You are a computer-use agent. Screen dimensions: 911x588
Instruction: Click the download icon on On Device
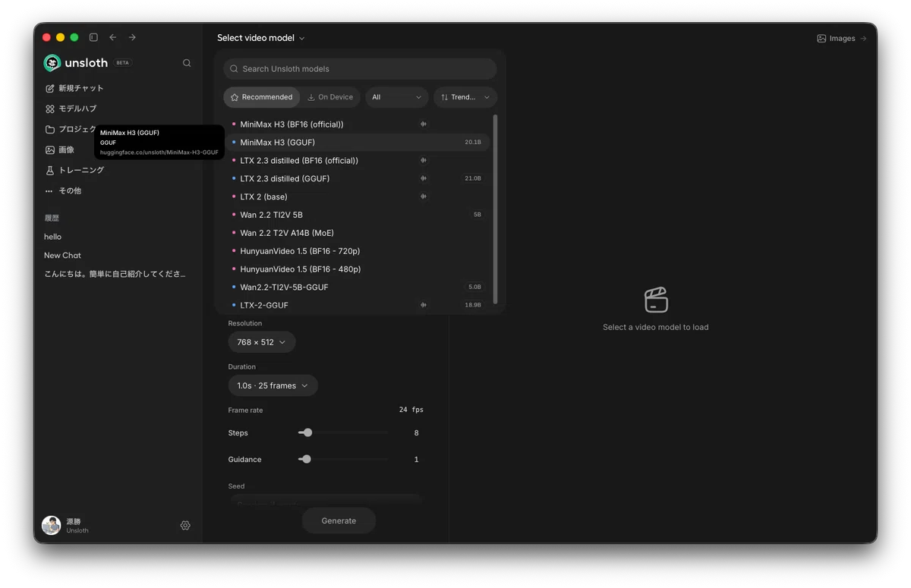click(311, 97)
